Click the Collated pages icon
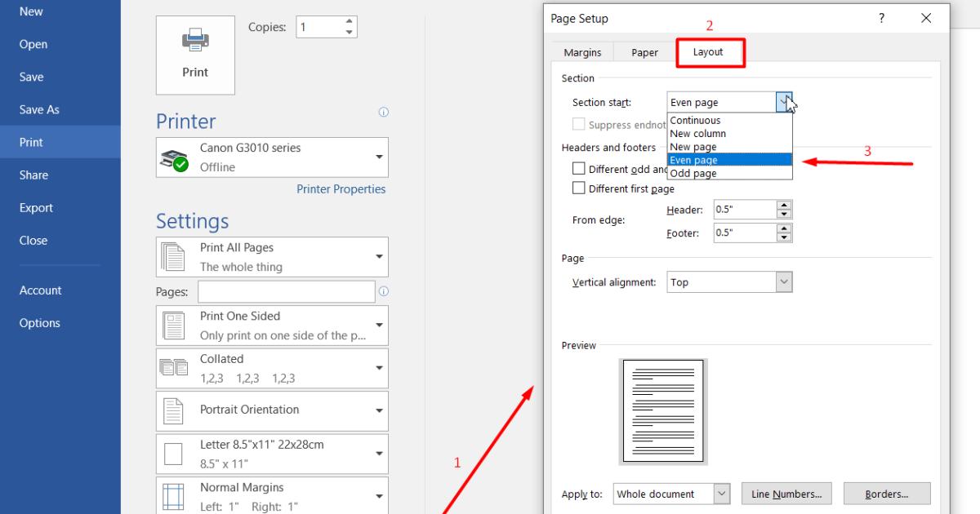980x514 pixels. coord(173,368)
